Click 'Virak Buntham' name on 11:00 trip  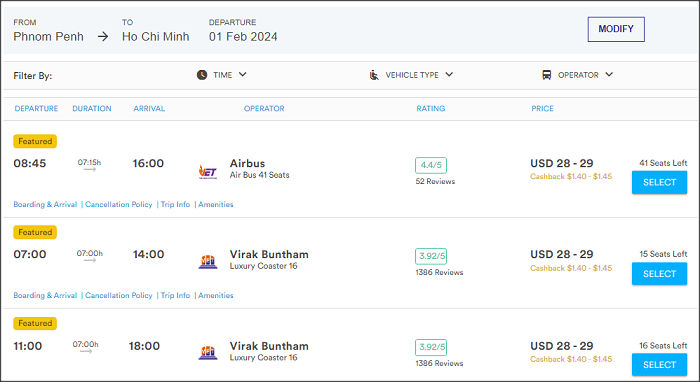coord(269,346)
